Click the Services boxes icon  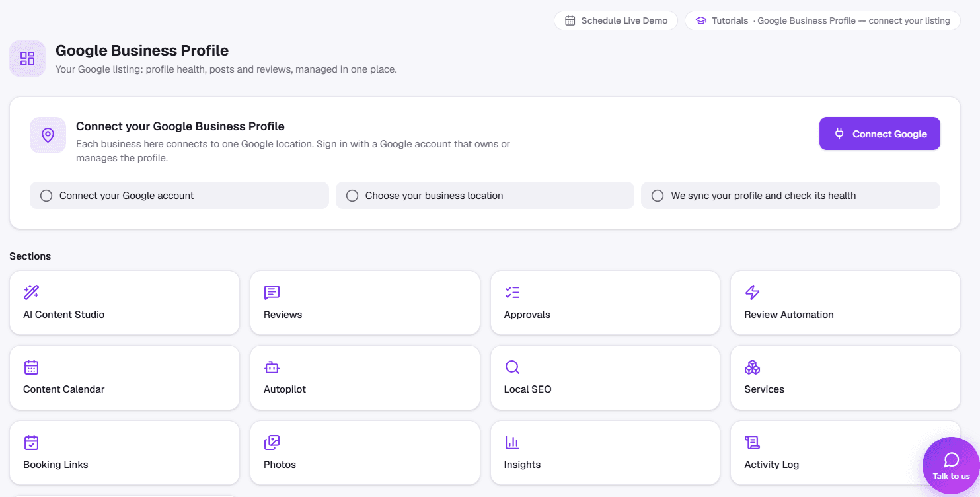click(x=752, y=367)
